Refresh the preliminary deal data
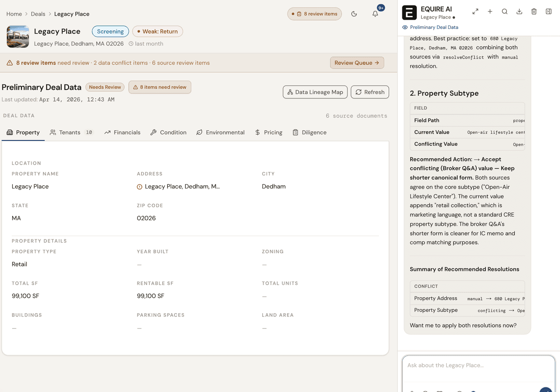This screenshot has width=560, height=392. 370,92
